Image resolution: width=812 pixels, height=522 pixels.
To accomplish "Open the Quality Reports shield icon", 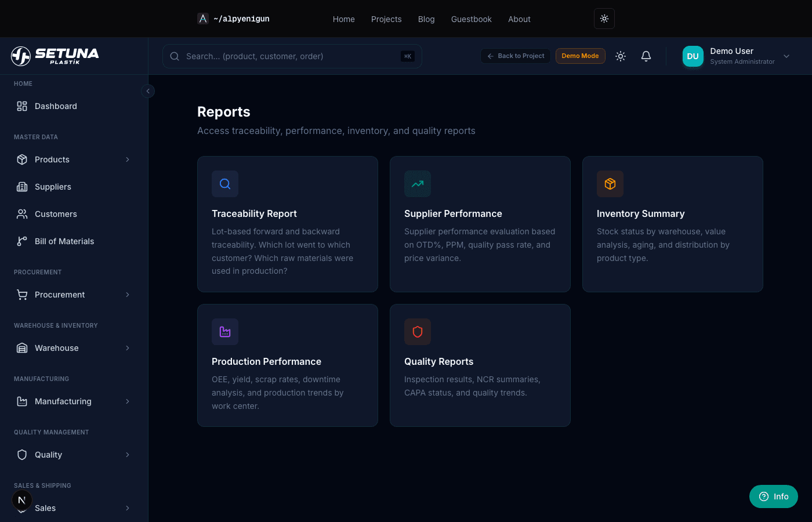I will (x=418, y=331).
